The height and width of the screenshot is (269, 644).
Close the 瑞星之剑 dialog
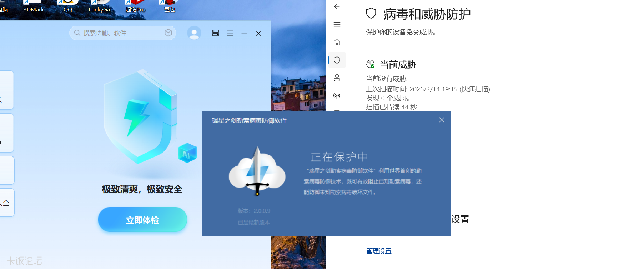pyautogui.click(x=442, y=120)
